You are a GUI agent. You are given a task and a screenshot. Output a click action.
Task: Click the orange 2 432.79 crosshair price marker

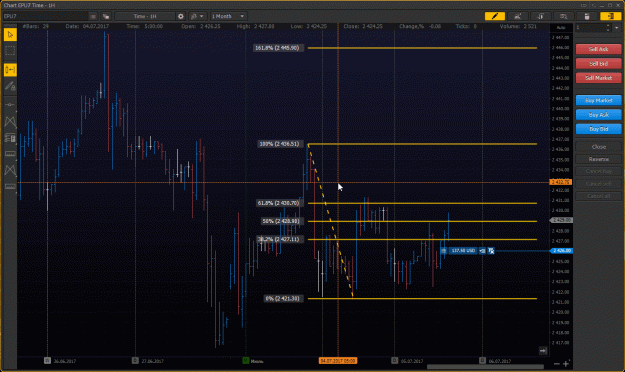[561, 182]
